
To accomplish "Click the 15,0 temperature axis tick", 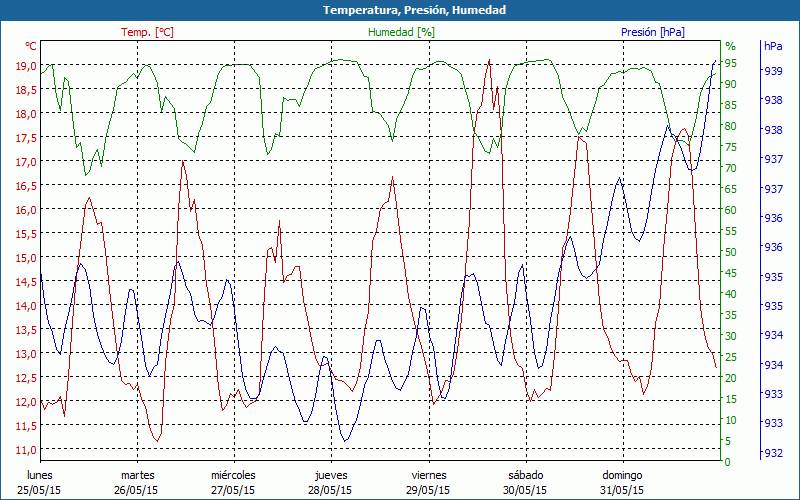I will coord(25,258).
